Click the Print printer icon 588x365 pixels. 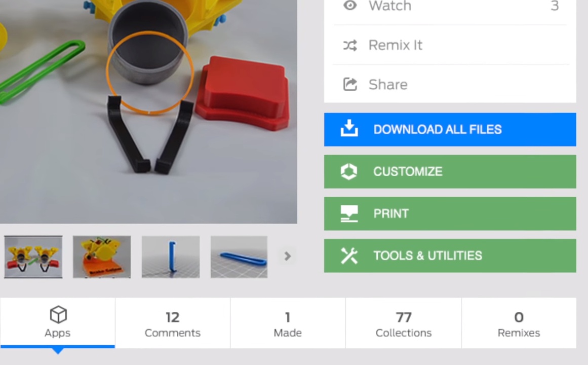coord(349,213)
